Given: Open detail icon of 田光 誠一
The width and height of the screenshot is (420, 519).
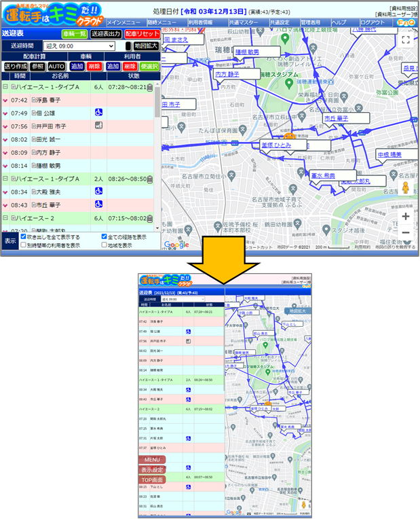Looking at the screenshot, I should tap(33, 139).
